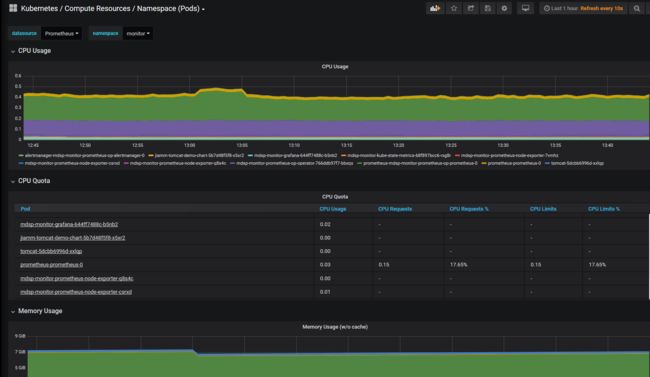Toggle the prometheus-prometheus-0 legend series
The image size is (650, 377).
tap(511, 163)
